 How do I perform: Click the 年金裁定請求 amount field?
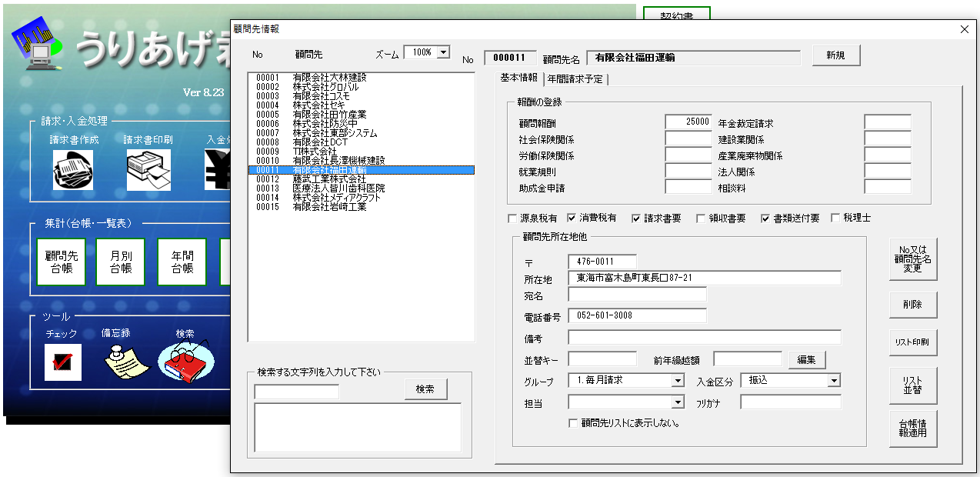[888, 122]
